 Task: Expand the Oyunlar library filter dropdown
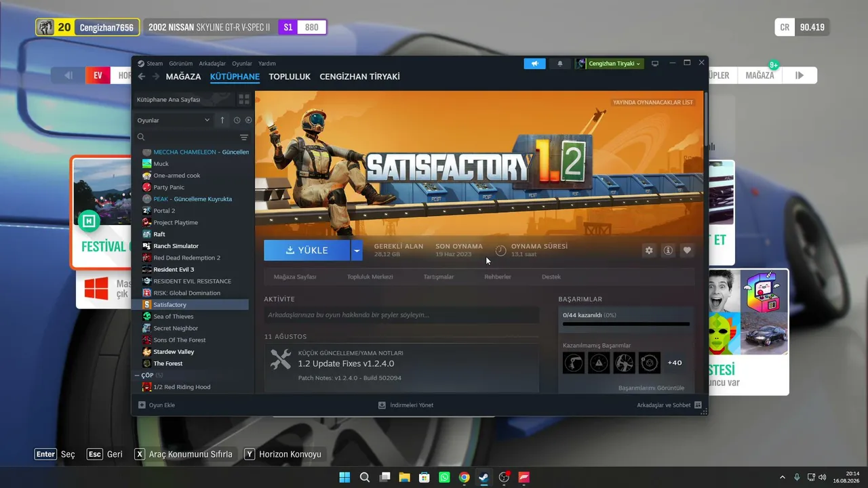pos(174,120)
